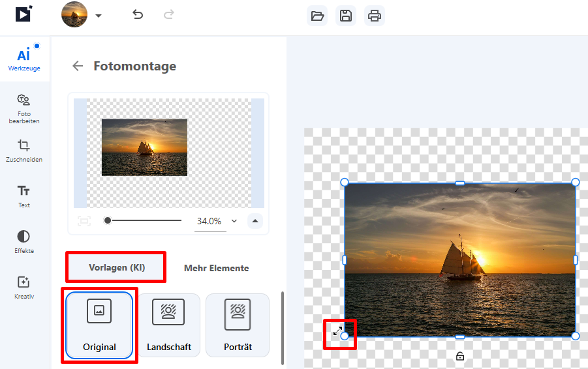Toggle the aspect ratio lock icon
Image resolution: width=588 pixels, height=369 pixels.
tap(460, 356)
